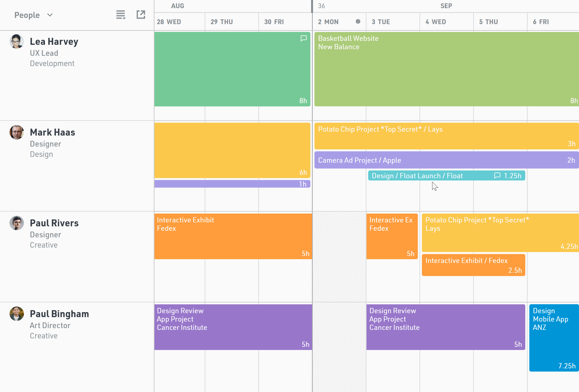
Task: Open the Camera Ad Project / Apple task
Action: coord(446,160)
